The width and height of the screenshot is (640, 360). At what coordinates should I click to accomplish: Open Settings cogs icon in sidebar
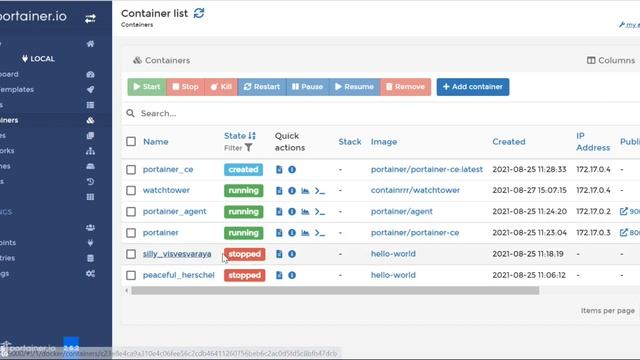tap(90, 273)
